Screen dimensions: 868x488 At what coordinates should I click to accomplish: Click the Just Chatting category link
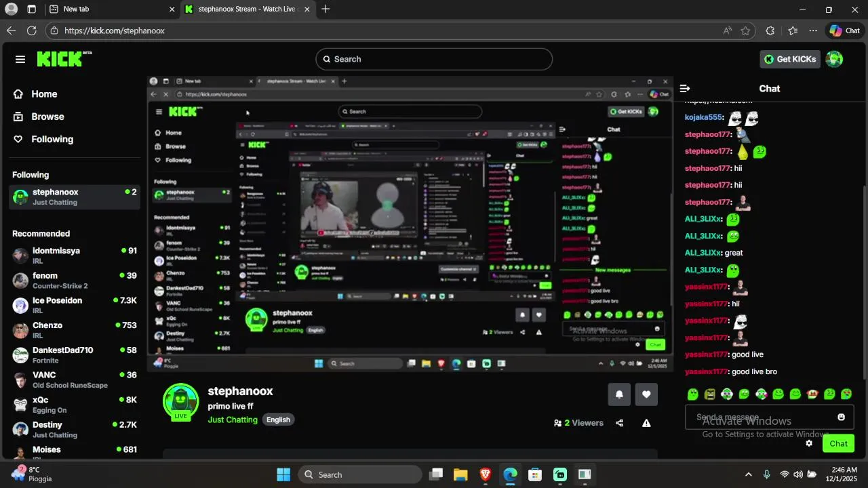click(233, 420)
